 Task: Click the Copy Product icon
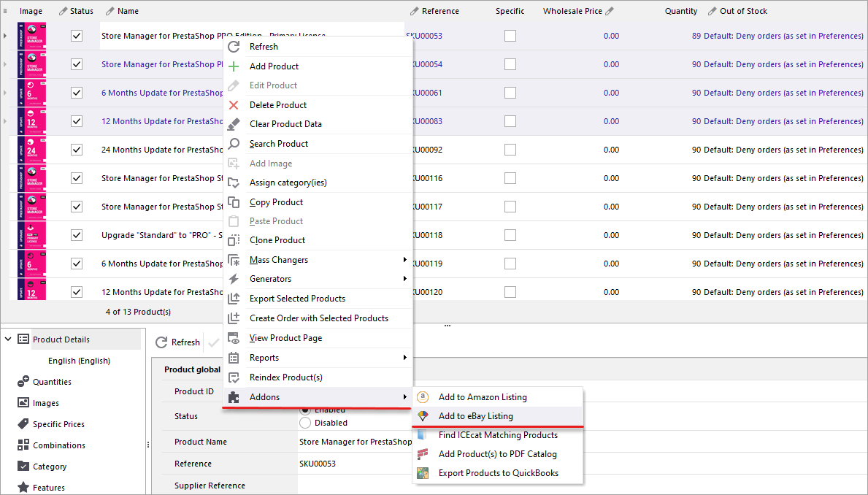click(x=234, y=202)
